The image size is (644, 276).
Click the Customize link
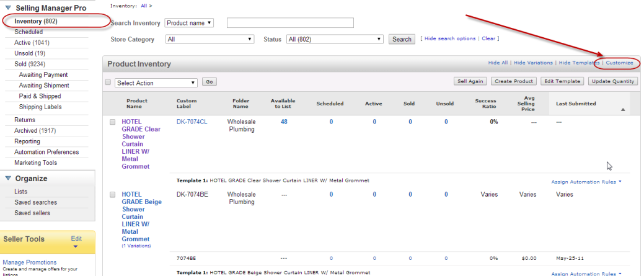pos(619,63)
